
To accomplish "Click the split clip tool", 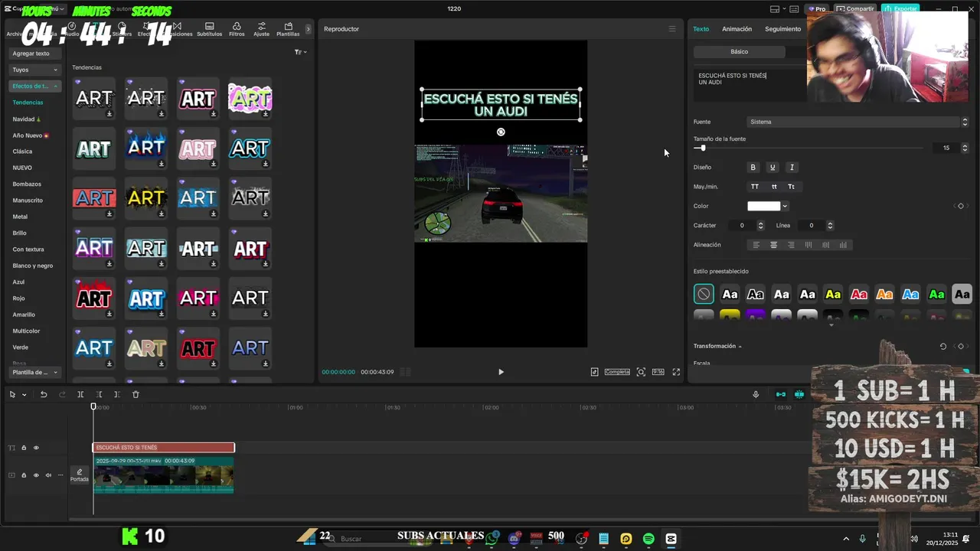I will pyautogui.click(x=80, y=394).
